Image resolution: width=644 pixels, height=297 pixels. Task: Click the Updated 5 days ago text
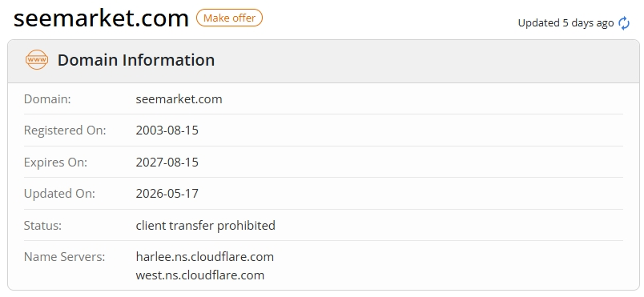pos(566,23)
